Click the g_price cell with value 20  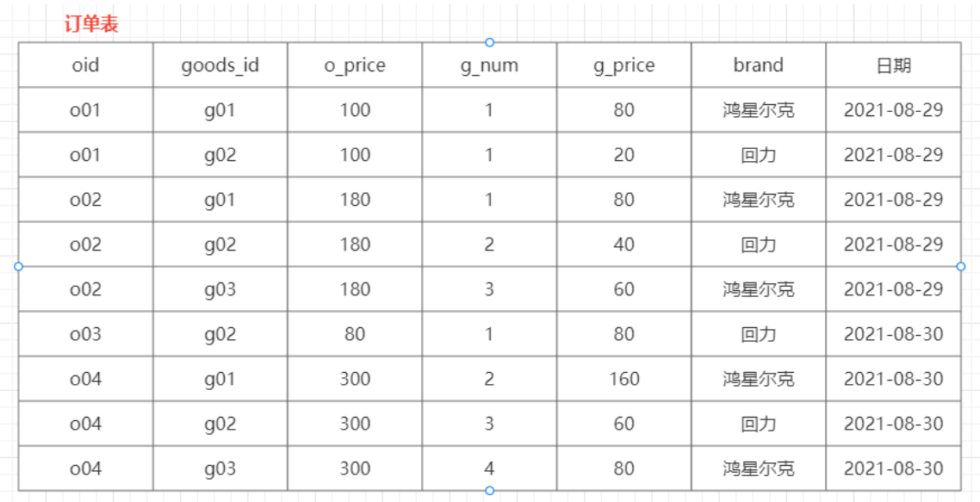(x=623, y=154)
